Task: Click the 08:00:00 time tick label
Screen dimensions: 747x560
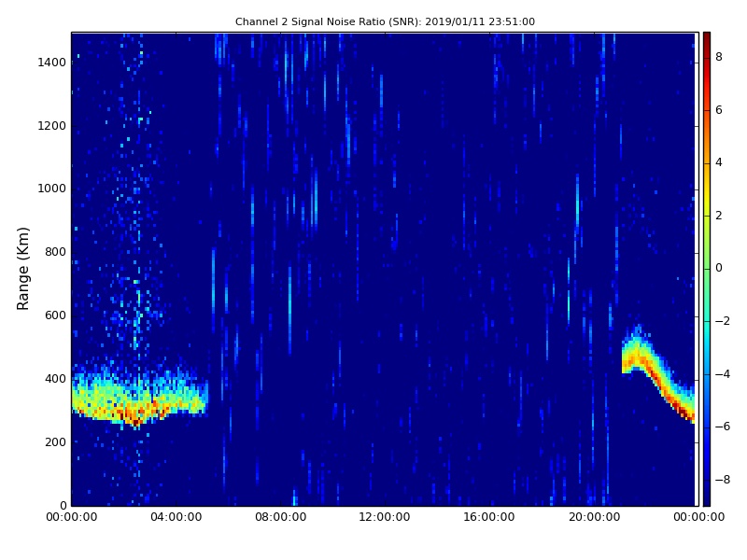Action: [x=281, y=517]
